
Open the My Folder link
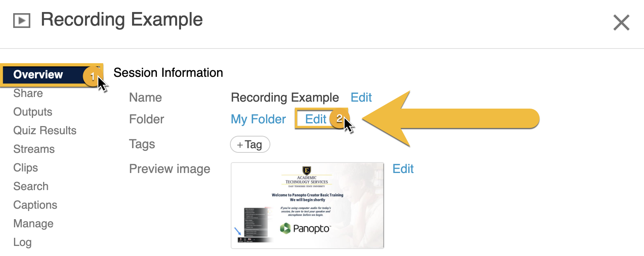tap(258, 119)
